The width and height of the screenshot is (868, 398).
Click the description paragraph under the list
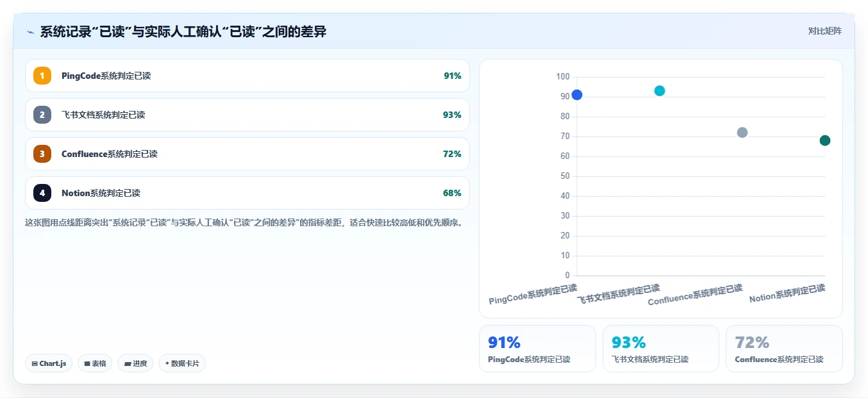click(x=244, y=223)
